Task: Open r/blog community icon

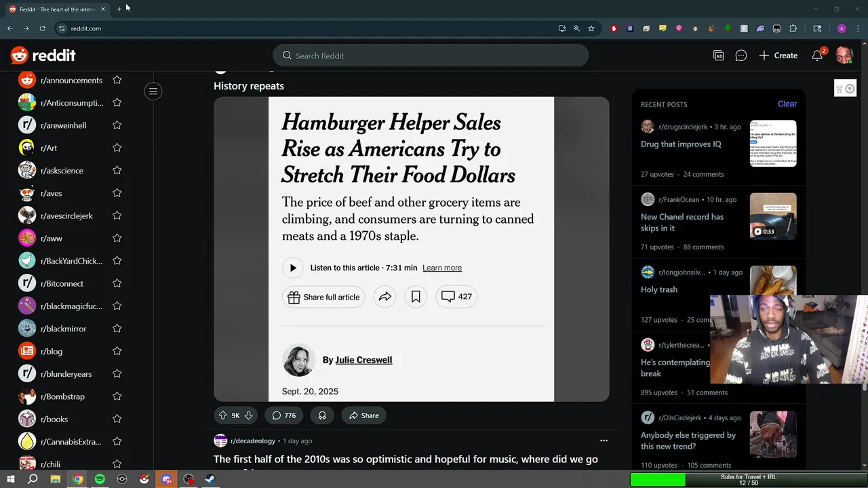Action: pyautogui.click(x=27, y=351)
